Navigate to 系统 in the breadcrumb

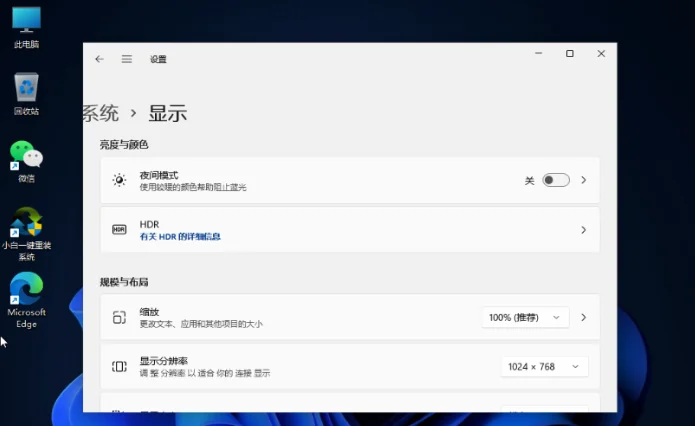(101, 113)
